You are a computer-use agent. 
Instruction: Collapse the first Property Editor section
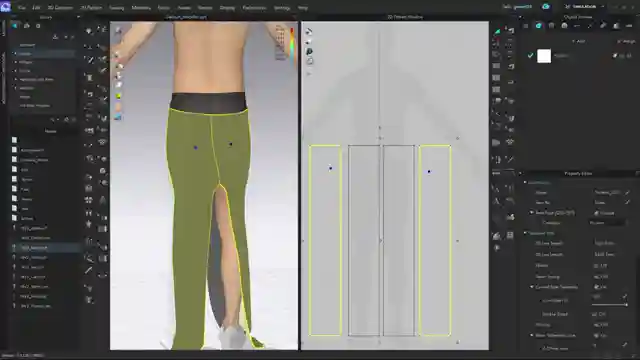coord(525,182)
